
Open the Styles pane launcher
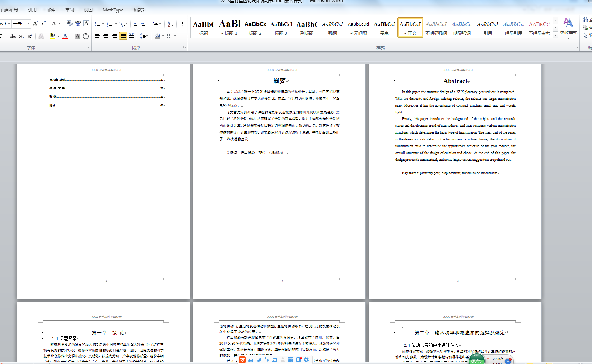(576, 47)
